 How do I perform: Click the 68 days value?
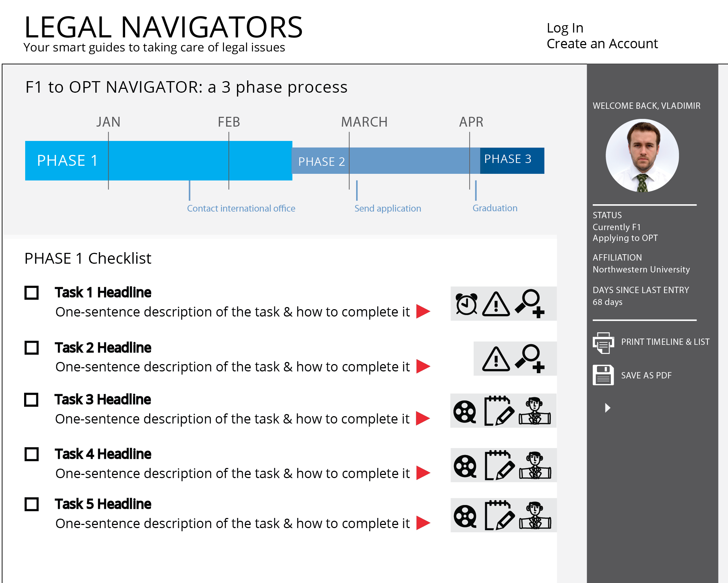pyautogui.click(x=607, y=302)
